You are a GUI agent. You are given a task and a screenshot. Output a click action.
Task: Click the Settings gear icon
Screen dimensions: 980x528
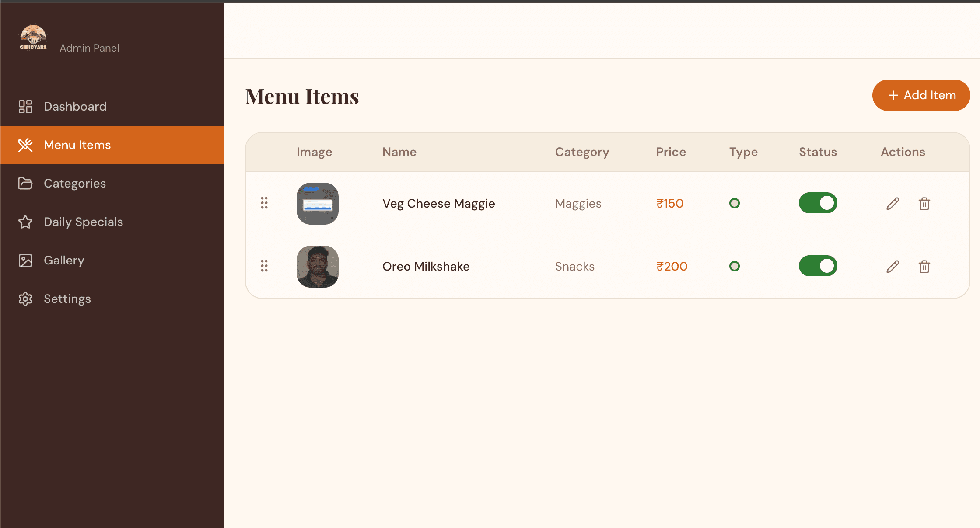(x=25, y=299)
